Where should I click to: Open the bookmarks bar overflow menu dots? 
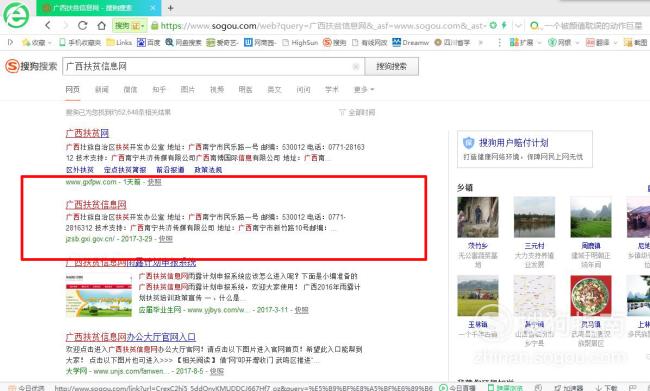click(x=500, y=42)
